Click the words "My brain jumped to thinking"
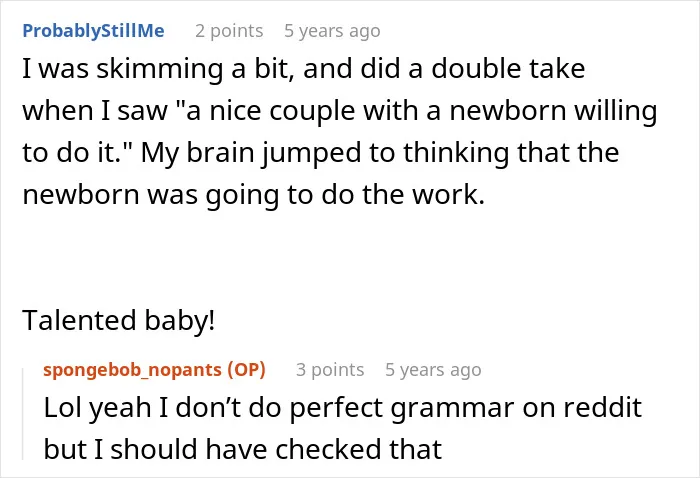 [325, 153]
